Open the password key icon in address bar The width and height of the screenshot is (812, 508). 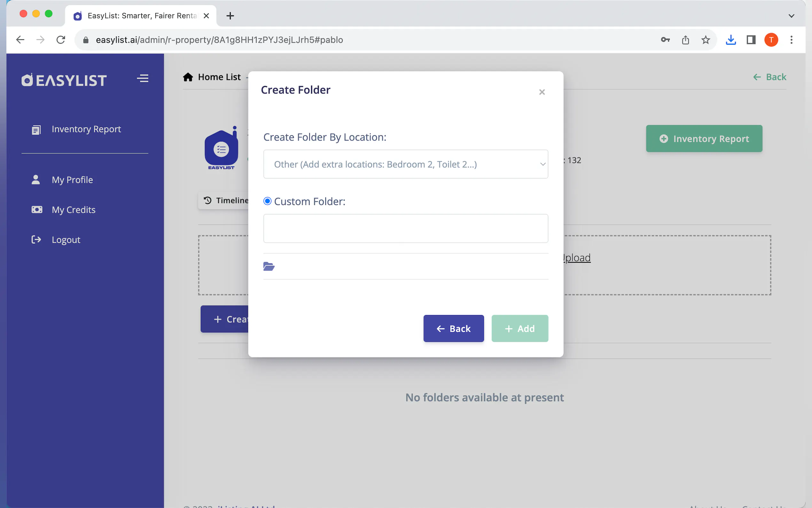pyautogui.click(x=665, y=40)
